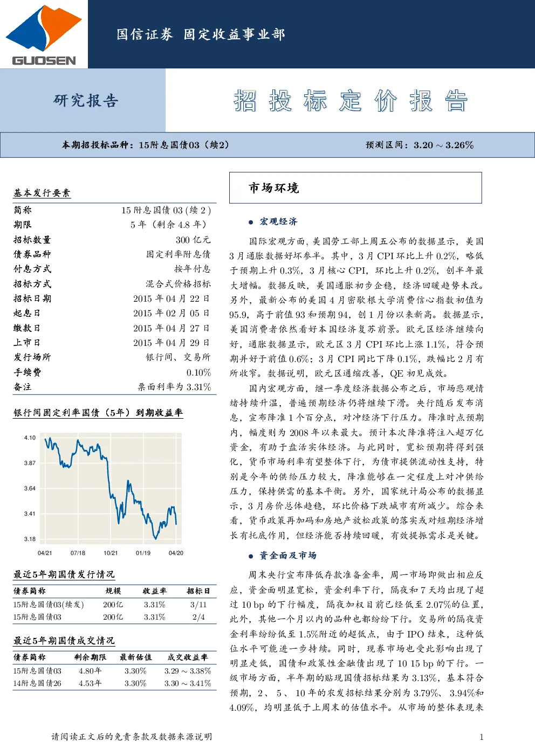Click the 基本发行要素 heading
Image resolution: width=535 pixels, height=756 pixels.
click(x=42, y=193)
